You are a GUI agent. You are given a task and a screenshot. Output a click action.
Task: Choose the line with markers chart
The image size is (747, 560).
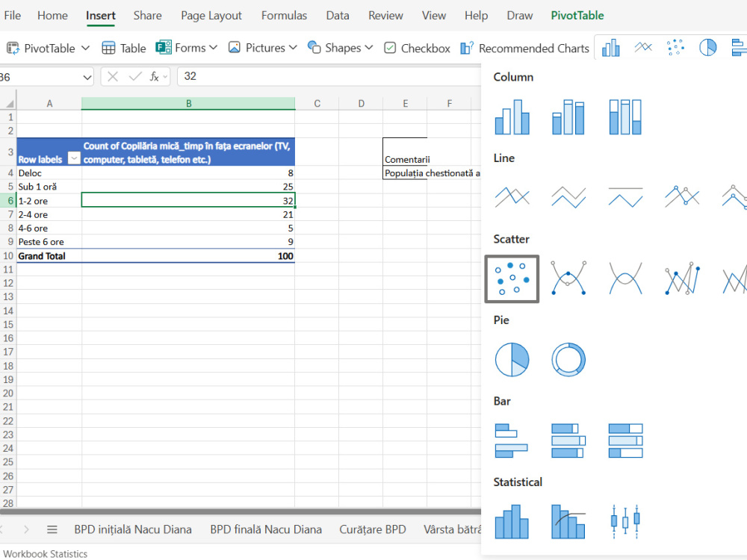click(x=682, y=197)
